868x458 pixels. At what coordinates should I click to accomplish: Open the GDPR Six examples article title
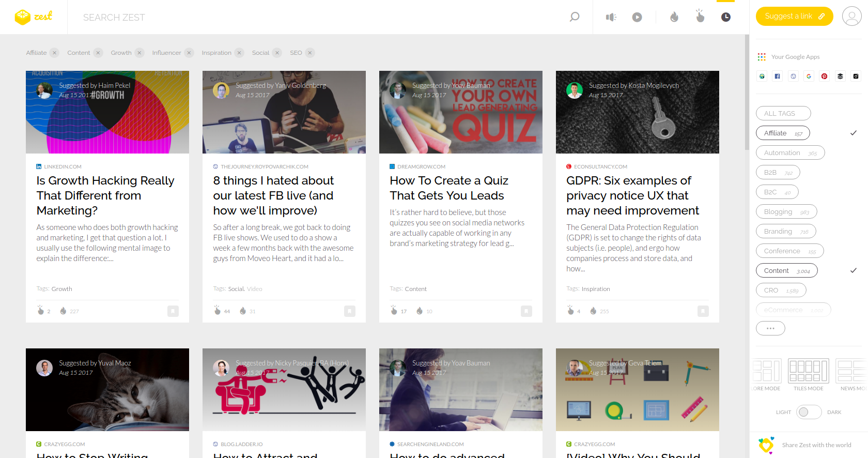click(x=632, y=195)
